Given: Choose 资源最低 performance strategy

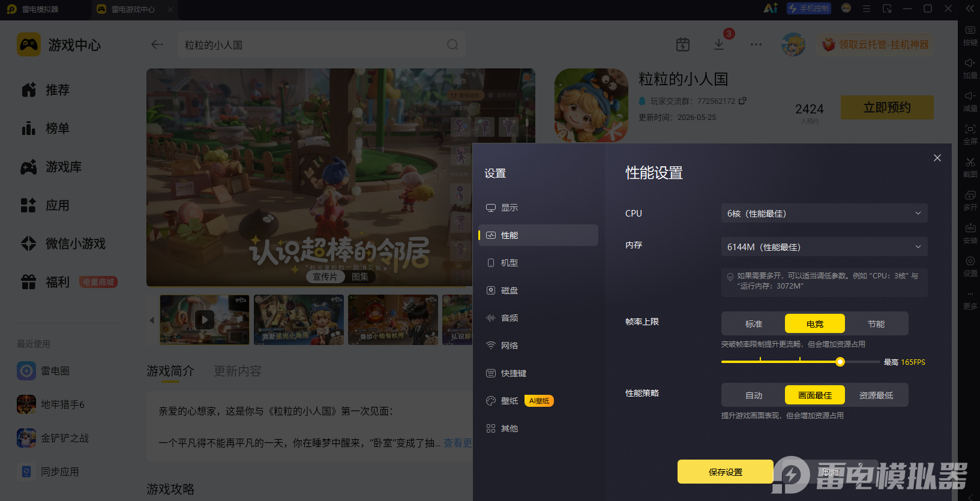Looking at the screenshot, I should coord(876,395).
